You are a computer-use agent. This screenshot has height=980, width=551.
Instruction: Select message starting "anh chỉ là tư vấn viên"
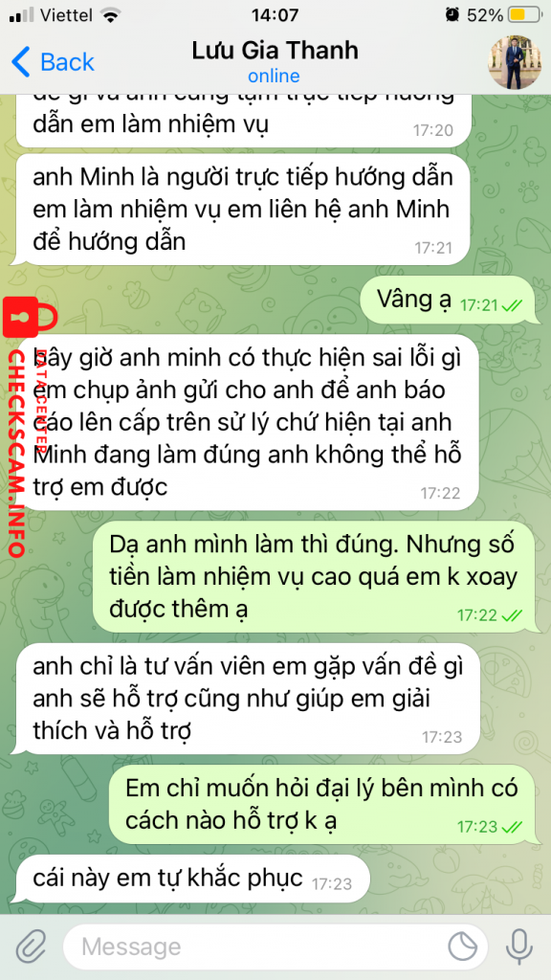(x=246, y=698)
